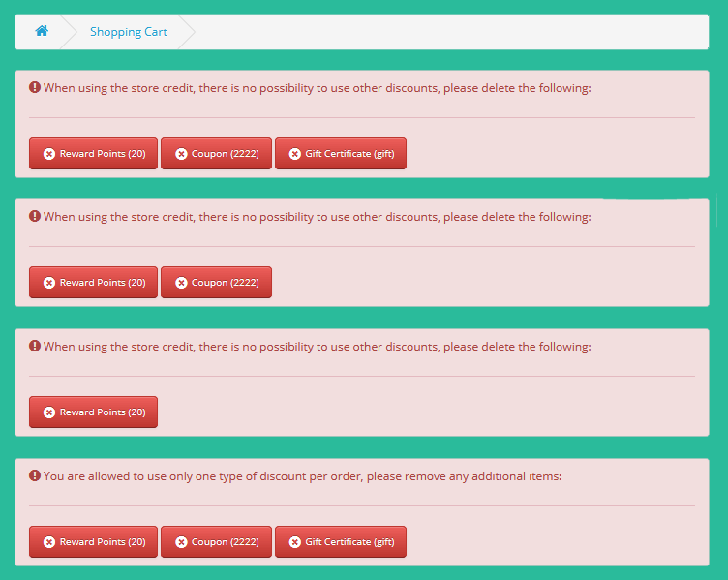The image size is (728, 580).
Task: Click the exclamation icon in first alert
Action: [35, 87]
